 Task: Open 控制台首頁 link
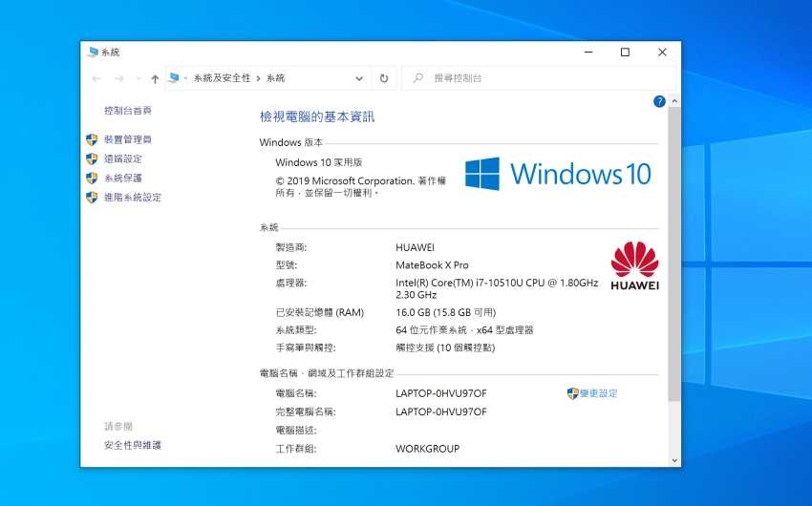click(128, 110)
